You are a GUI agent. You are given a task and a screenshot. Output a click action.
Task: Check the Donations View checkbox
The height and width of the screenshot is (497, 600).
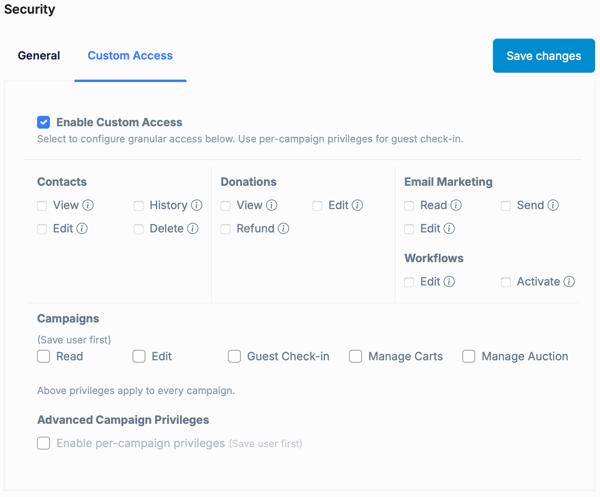(226, 205)
